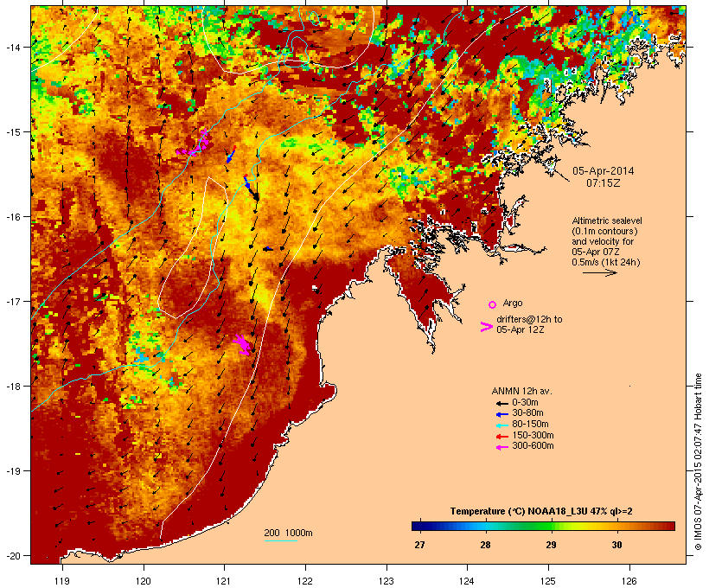Image resolution: width=709 pixels, height=588 pixels.
Task: Click longitude label 126 on the axis
Action: click(x=629, y=581)
